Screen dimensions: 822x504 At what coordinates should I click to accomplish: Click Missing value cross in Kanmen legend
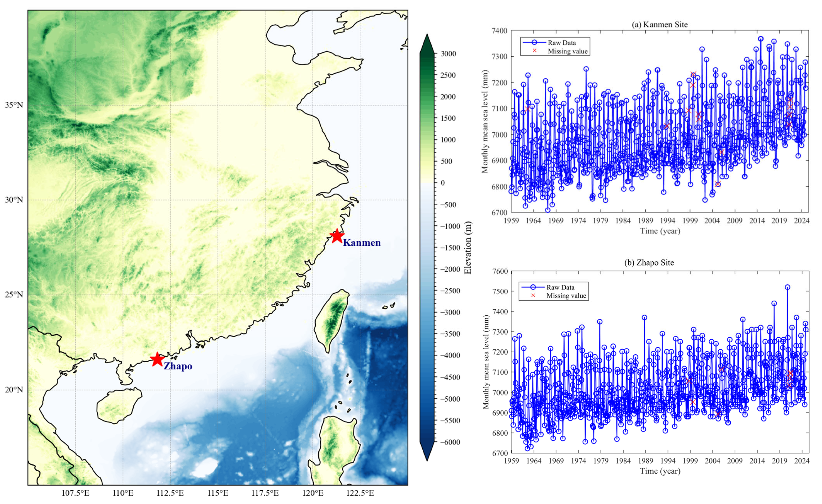tap(535, 51)
